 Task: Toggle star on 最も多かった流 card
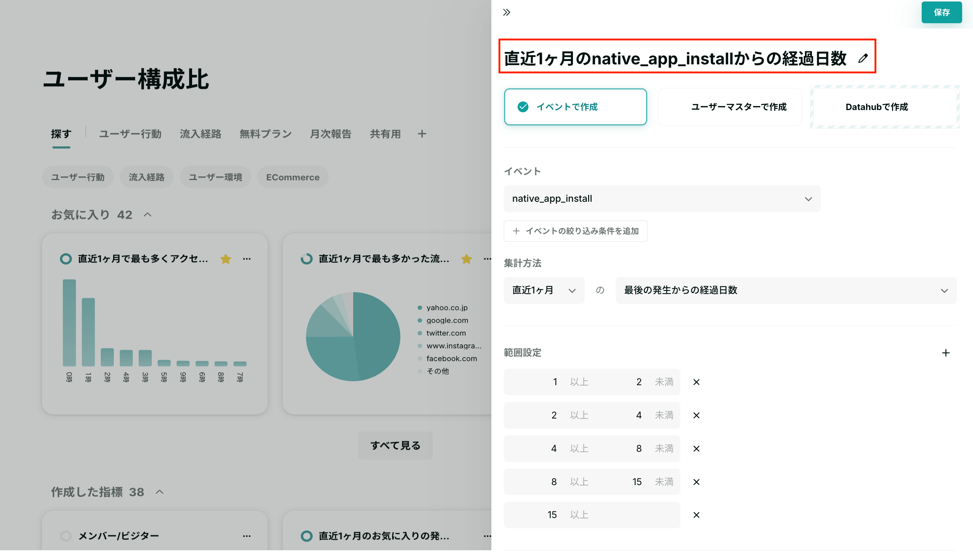point(466,259)
